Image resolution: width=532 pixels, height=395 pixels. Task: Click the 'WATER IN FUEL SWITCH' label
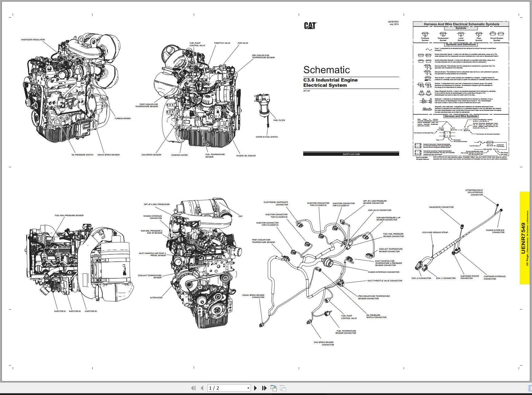point(267,137)
